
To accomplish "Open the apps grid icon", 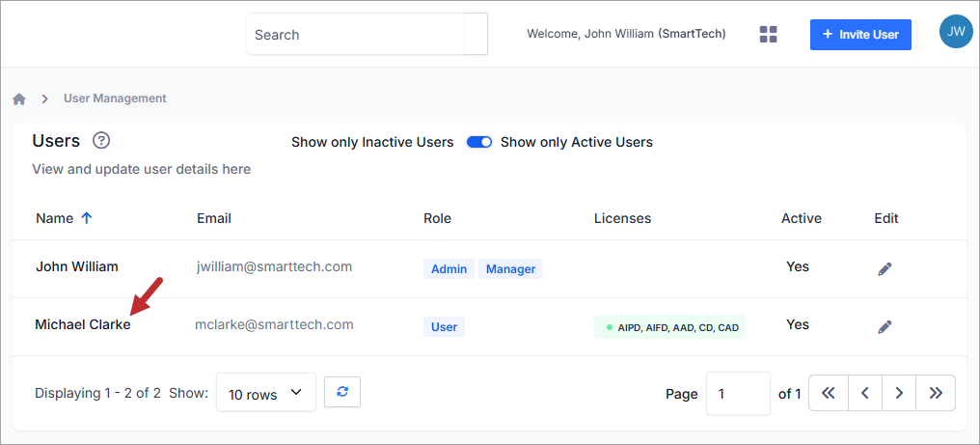I will tap(768, 35).
